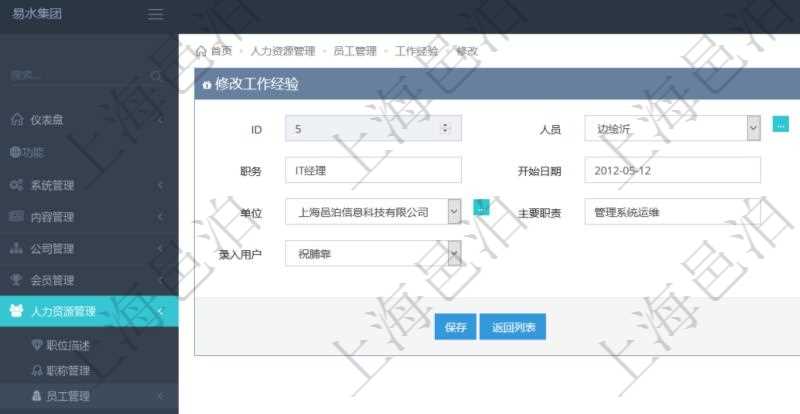Open the 单位 dropdown list
This screenshot has width=800, height=414.
[x=373, y=211]
